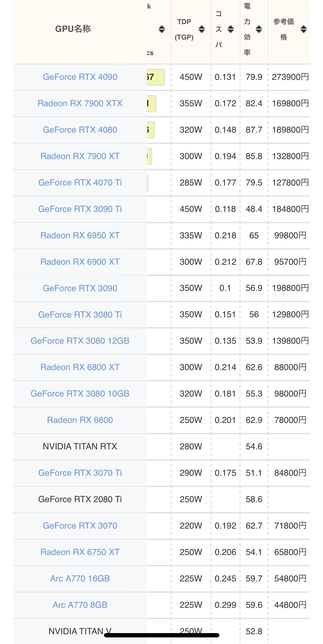
Task: Sort by 参考価格 column arrows
Action: click(x=303, y=29)
